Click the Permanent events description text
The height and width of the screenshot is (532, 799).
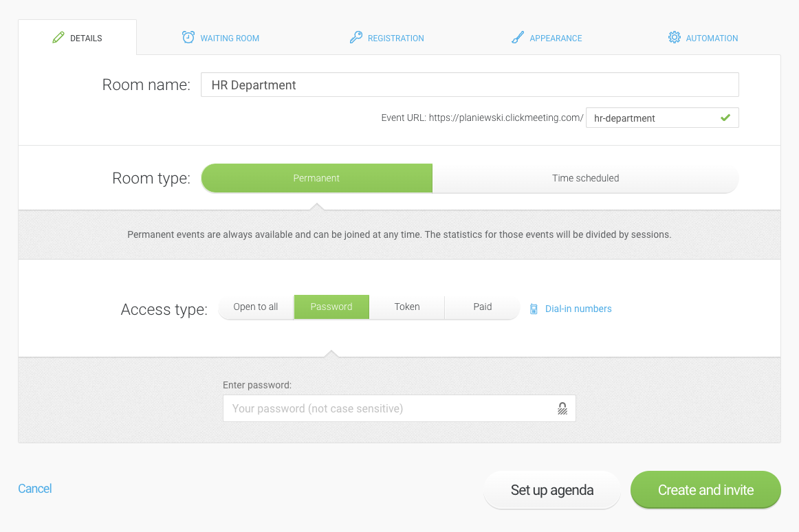pyautogui.click(x=399, y=234)
